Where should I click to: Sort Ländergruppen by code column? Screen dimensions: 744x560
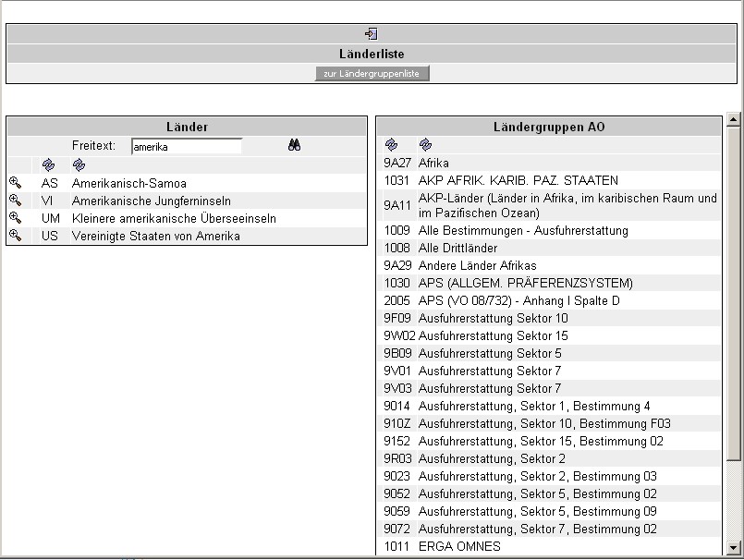click(392, 144)
